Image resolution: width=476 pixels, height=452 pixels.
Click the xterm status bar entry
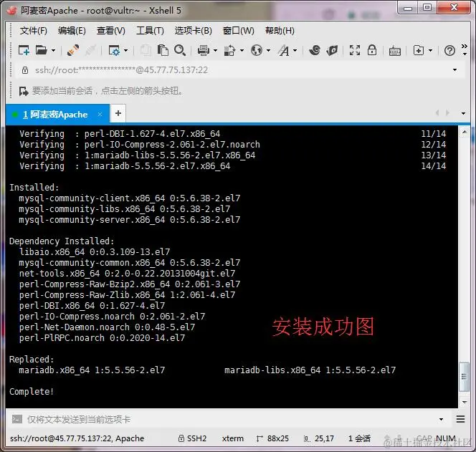coord(233,438)
